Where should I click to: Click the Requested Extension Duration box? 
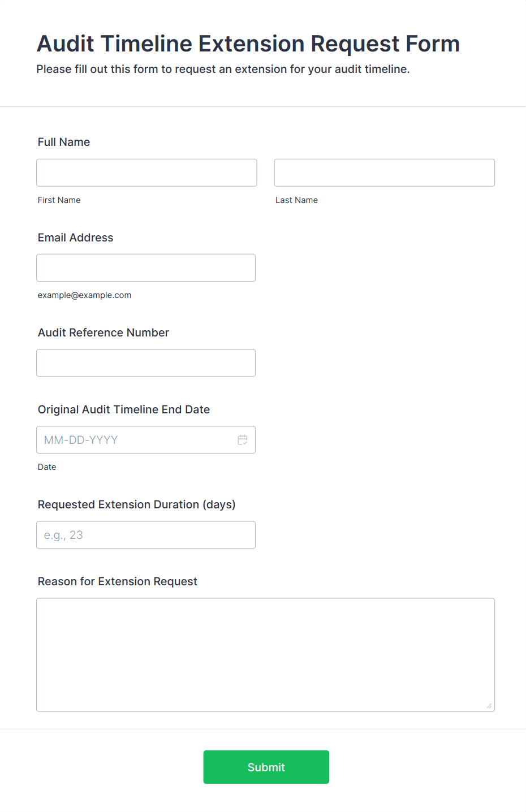(x=146, y=534)
